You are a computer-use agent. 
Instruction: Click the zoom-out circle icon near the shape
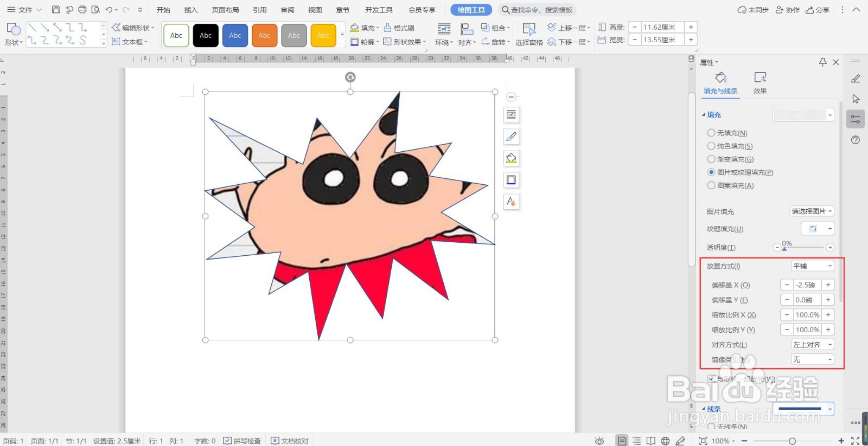[511, 97]
